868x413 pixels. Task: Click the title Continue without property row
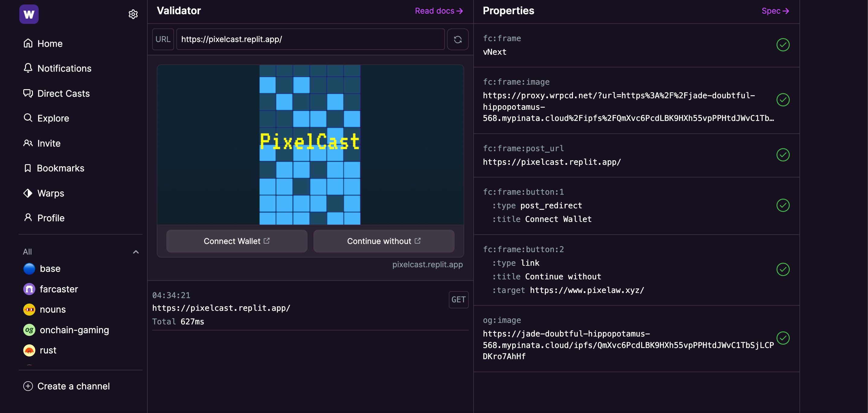point(547,277)
